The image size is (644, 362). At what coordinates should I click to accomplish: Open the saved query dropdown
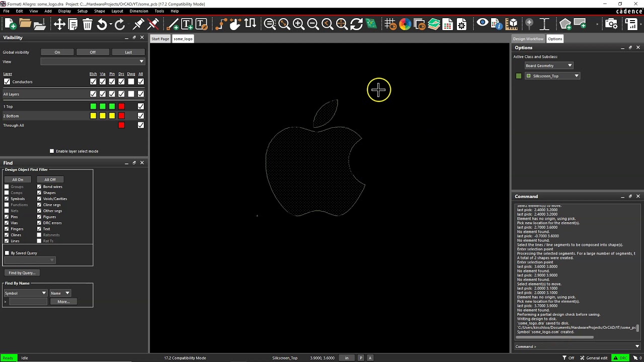(x=30, y=260)
